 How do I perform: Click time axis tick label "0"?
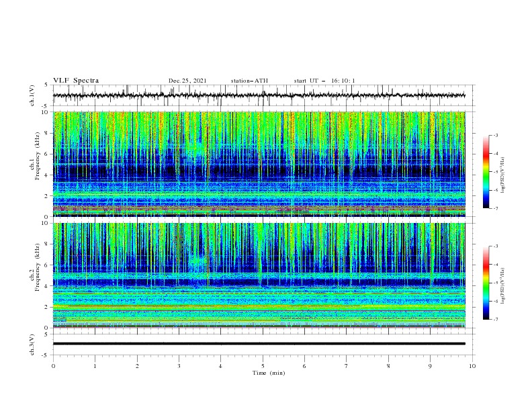pos(53,366)
